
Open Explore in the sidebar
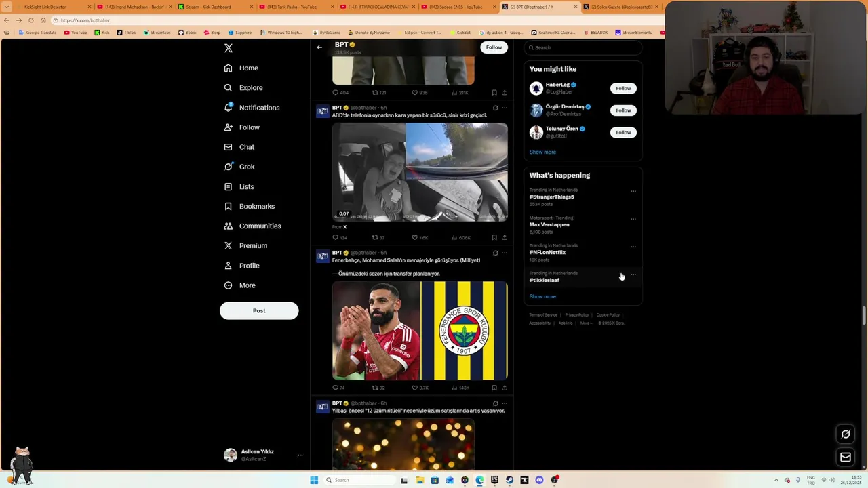point(243,87)
